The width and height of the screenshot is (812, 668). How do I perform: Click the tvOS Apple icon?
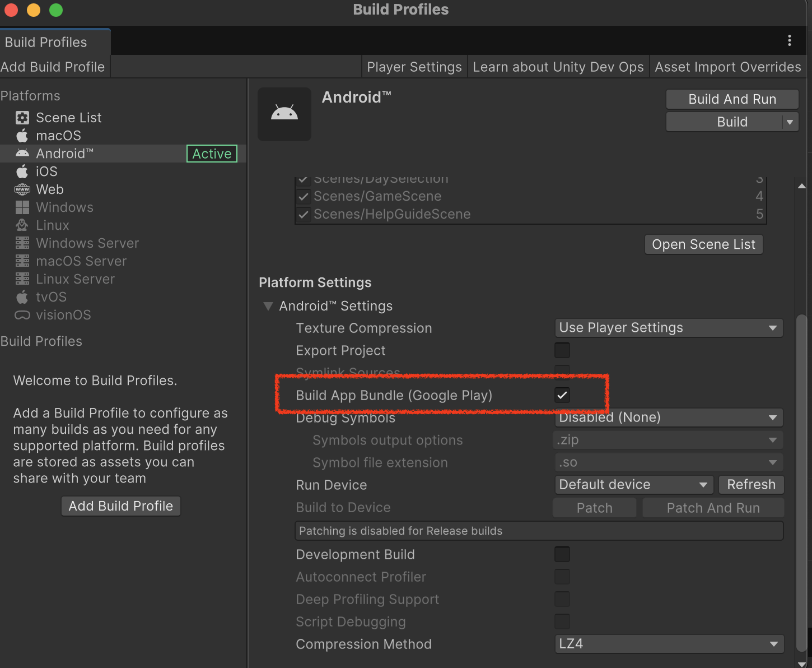22,297
